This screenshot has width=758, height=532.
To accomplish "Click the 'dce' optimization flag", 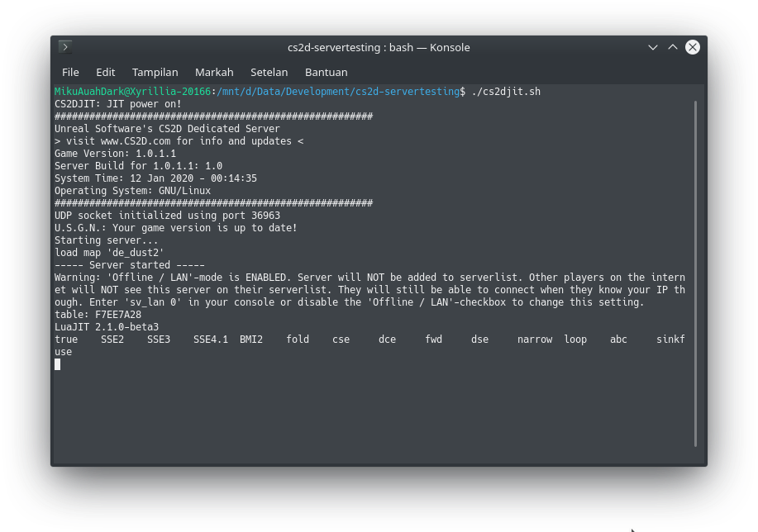I will tap(387, 340).
